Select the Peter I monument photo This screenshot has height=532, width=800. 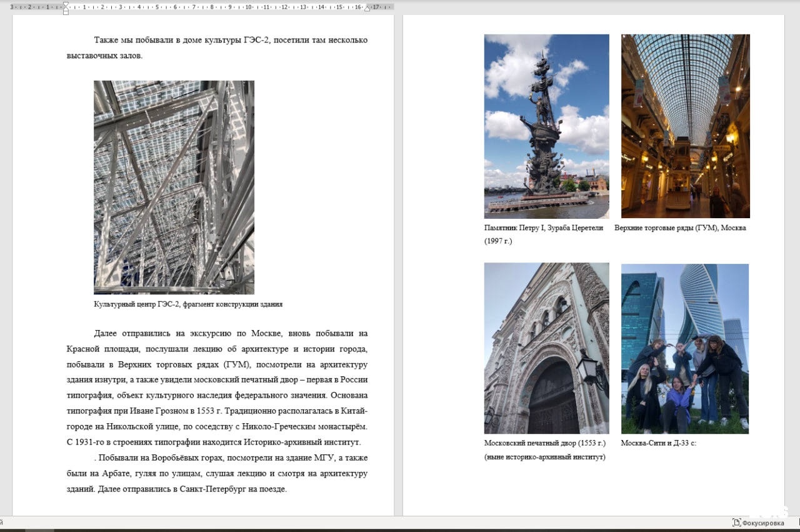point(546,126)
